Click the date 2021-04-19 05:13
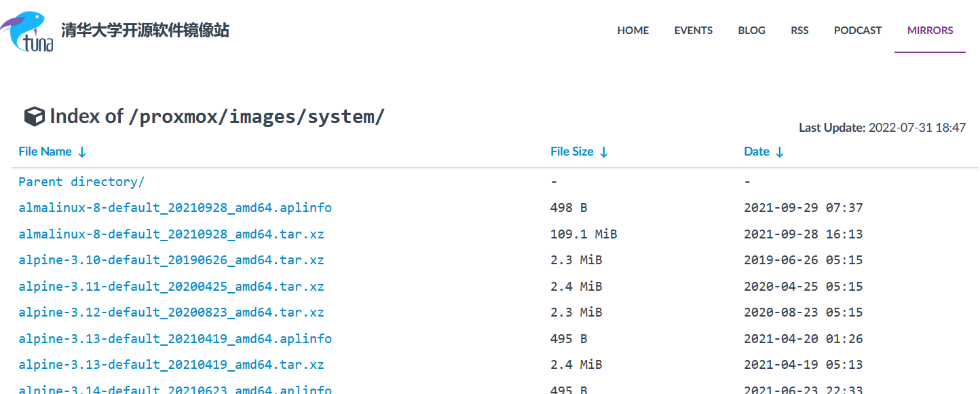980x394 pixels. [804, 365]
